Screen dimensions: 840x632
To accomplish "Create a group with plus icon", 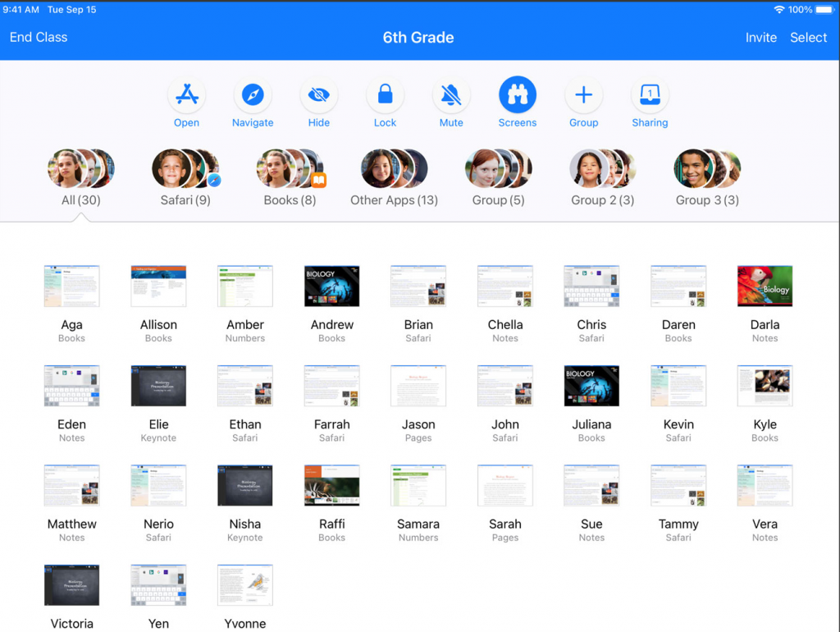I will click(x=583, y=95).
